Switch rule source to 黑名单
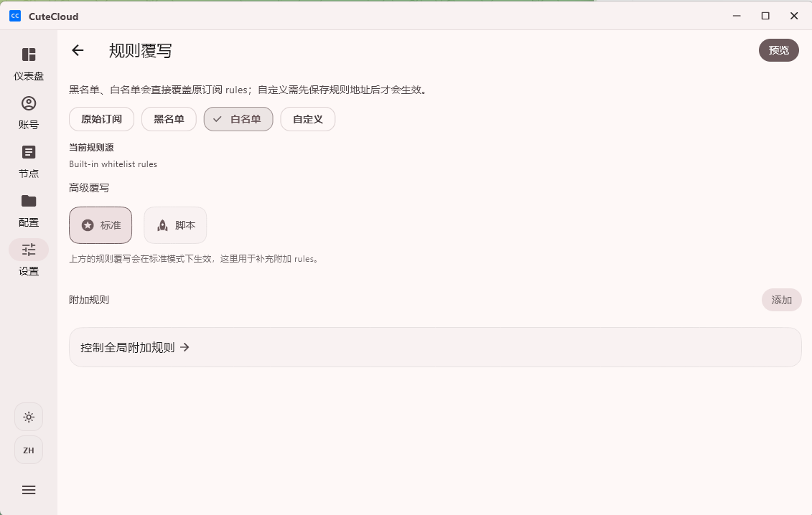The height and width of the screenshot is (515, 812). coord(169,119)
